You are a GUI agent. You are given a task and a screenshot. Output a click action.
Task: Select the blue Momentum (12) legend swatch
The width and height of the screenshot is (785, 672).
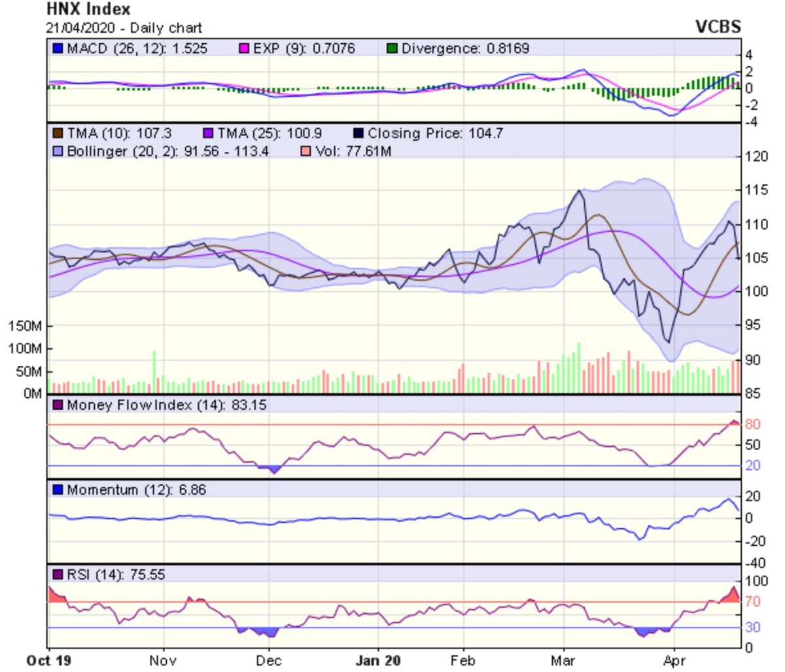[58, 490]
